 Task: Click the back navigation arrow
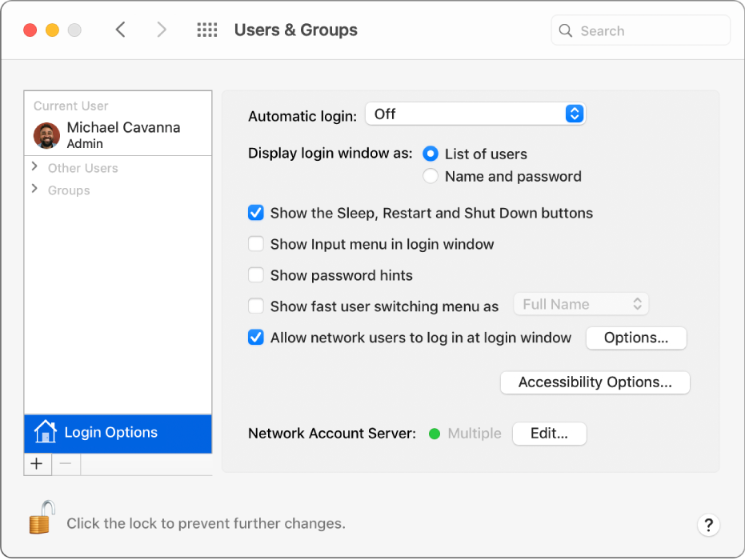click(x=121, y=29)
